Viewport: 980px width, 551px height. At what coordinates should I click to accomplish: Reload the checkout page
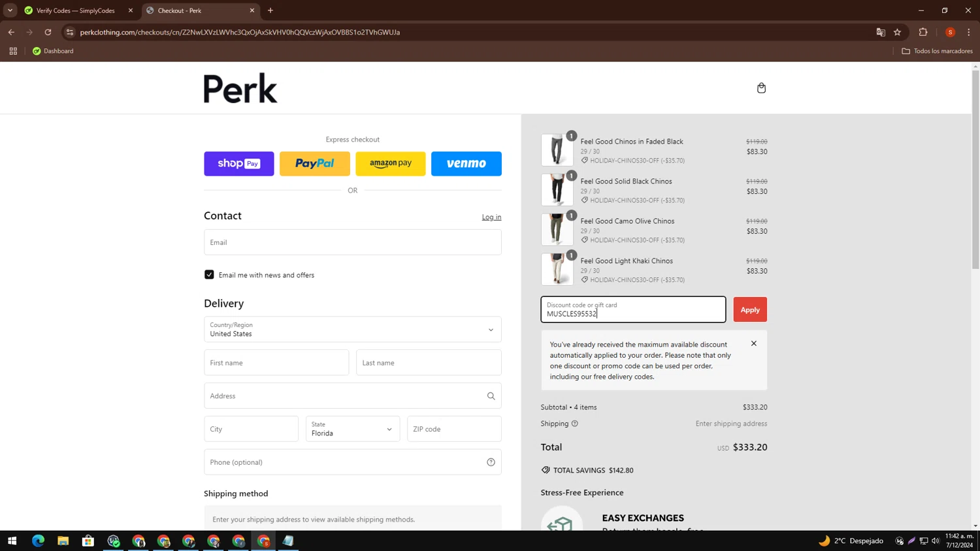coord(48,32)
